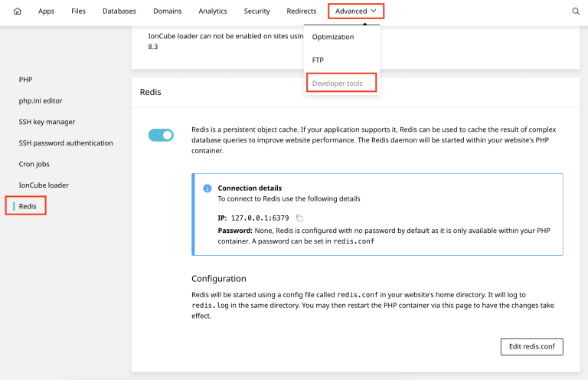Screen dimensions: 588x380
Task: Turn off the Redis toggle switch
Action: pos(161,135)
